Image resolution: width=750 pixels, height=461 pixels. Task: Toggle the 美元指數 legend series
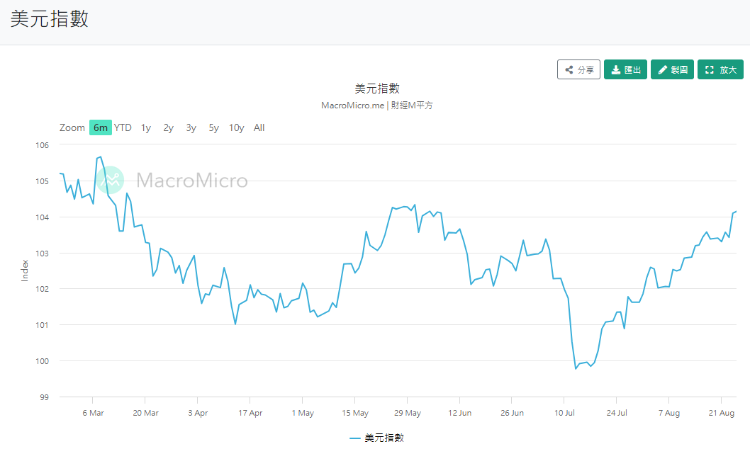377,438
